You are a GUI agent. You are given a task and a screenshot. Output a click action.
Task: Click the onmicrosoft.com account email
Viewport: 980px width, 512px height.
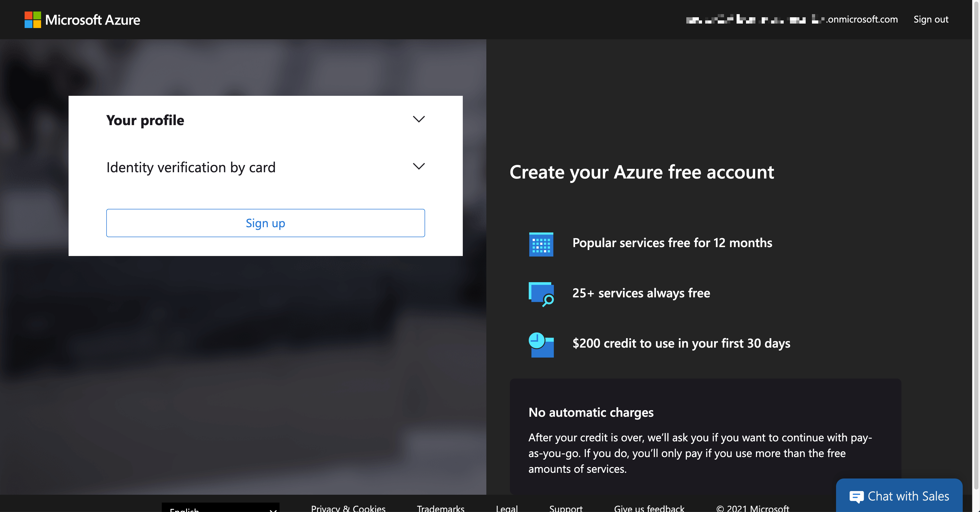[792, 19]
